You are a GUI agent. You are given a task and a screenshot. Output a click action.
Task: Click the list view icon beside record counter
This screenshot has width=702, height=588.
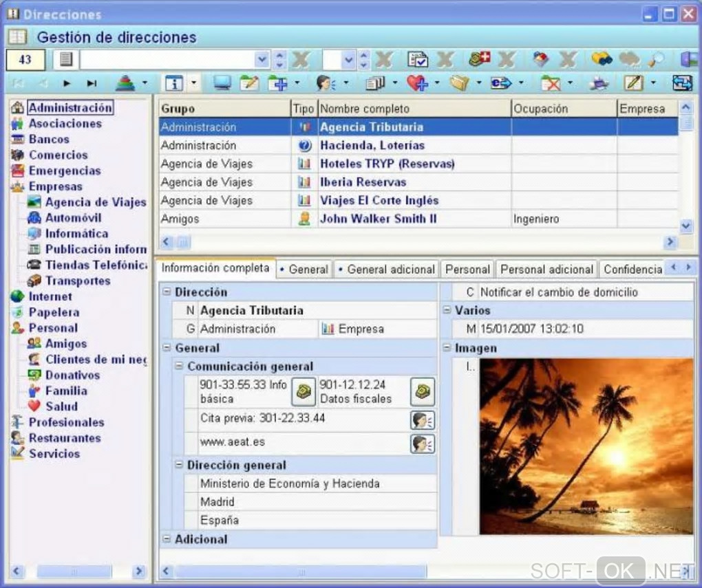coord(66,60)
